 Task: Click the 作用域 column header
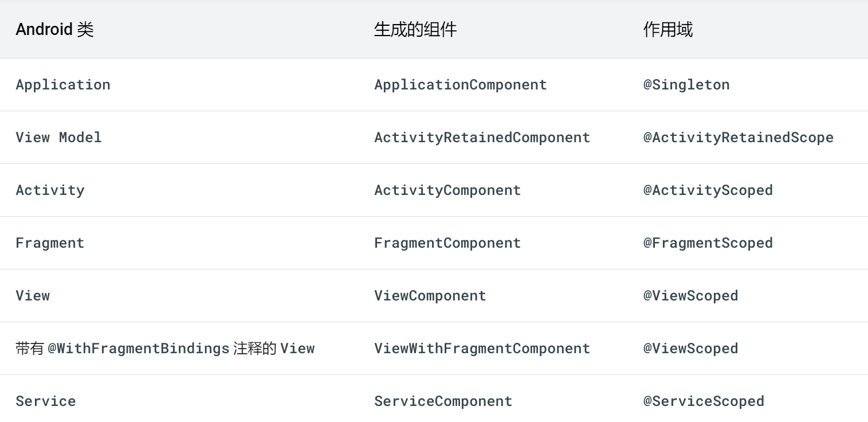click(x=667, y=29)
